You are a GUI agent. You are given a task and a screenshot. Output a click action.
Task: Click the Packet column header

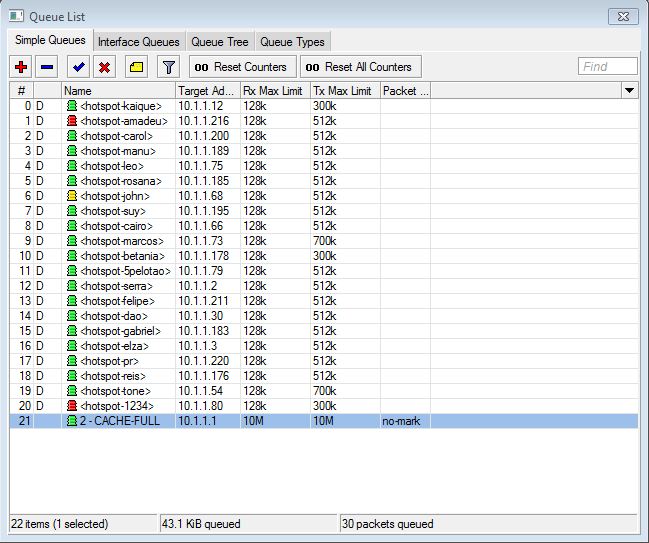click(x=405, y=91)
